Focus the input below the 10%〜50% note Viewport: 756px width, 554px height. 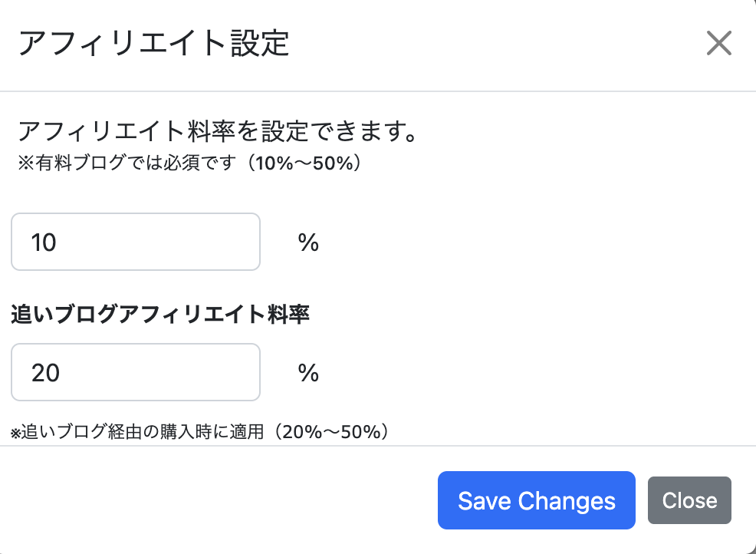pyautogui.click(x=136, y=242)
